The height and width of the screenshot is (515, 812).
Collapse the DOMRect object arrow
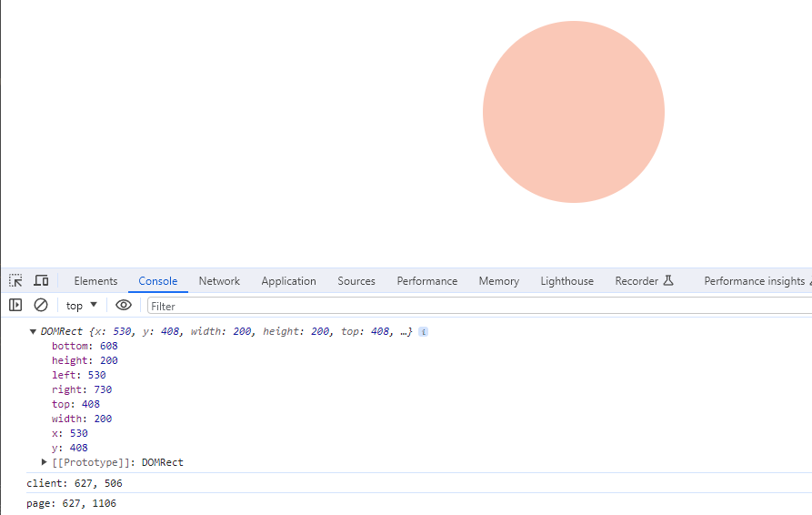click(x=33, y=331)
